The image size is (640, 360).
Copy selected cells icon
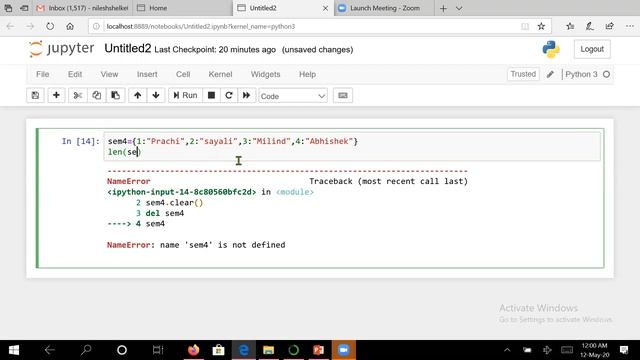(96, 96)
